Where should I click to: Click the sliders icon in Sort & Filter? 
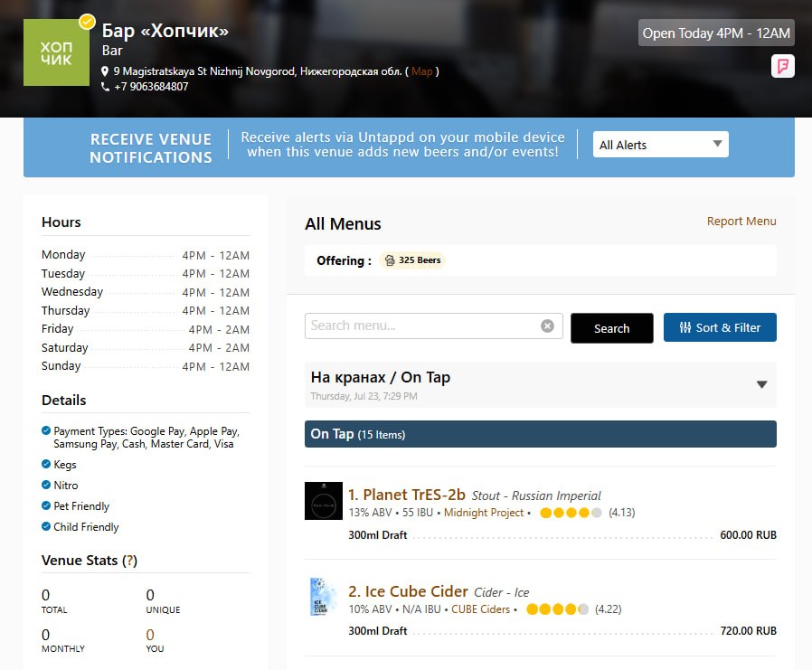(x=685, y=327)
